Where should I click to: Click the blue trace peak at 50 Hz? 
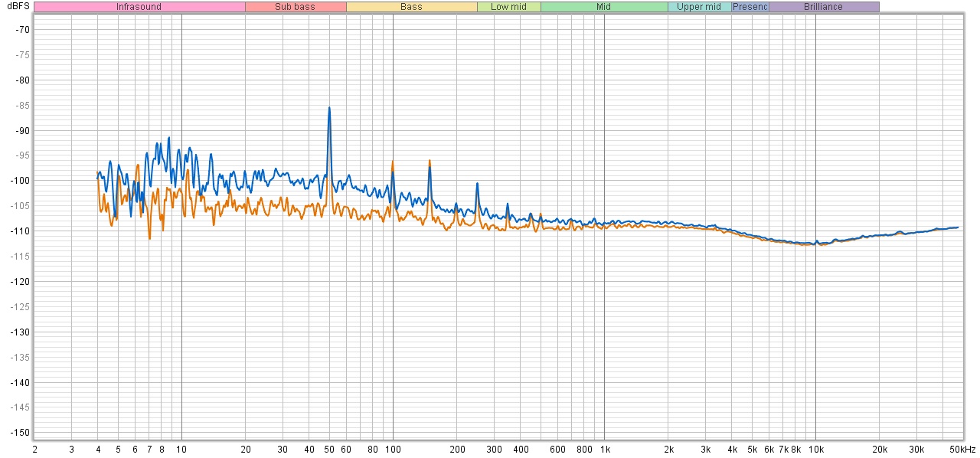click(x=329, y=108)
